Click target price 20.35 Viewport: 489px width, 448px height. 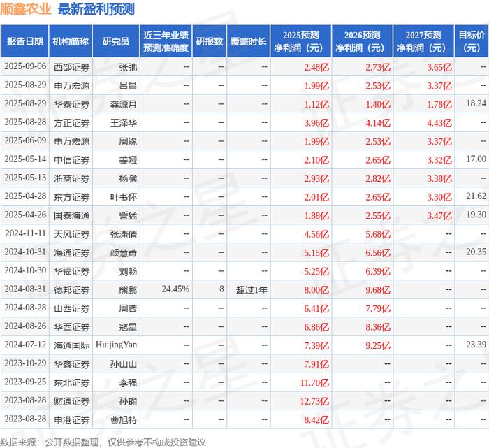(476, 252)
